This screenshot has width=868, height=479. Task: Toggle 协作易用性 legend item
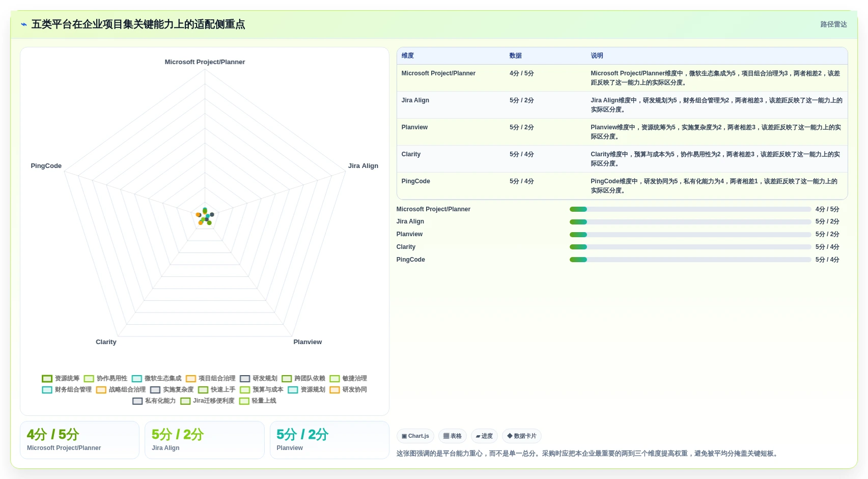click(105, 378)
